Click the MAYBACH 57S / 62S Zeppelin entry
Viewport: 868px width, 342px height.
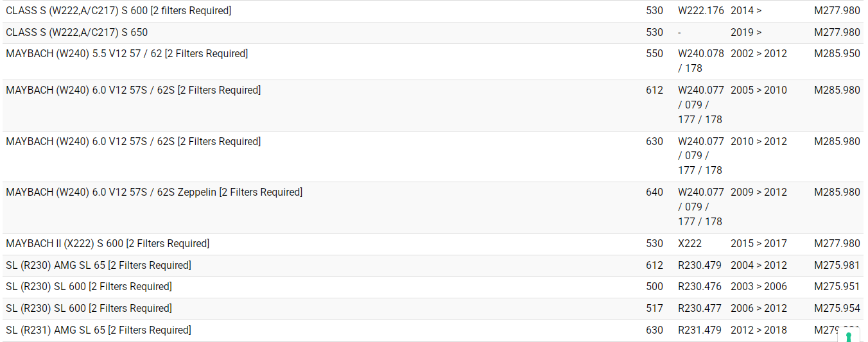[154, 192]
